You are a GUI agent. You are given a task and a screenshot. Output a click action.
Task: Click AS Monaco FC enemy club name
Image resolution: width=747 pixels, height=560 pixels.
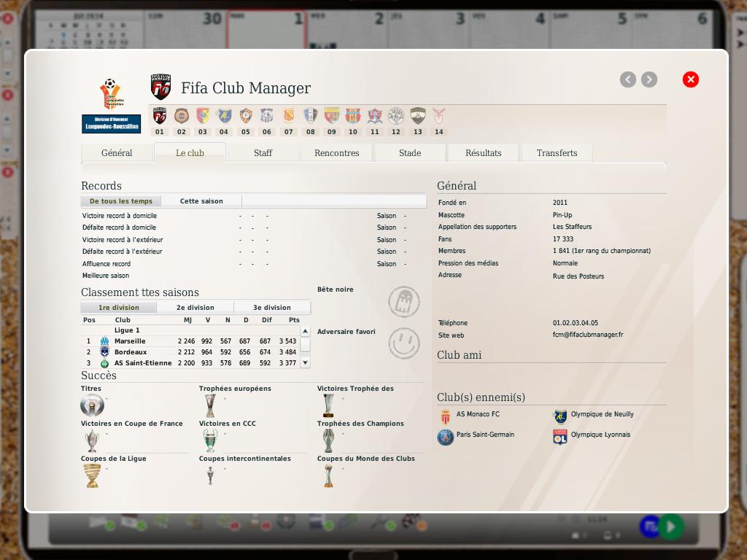(478, 414)
